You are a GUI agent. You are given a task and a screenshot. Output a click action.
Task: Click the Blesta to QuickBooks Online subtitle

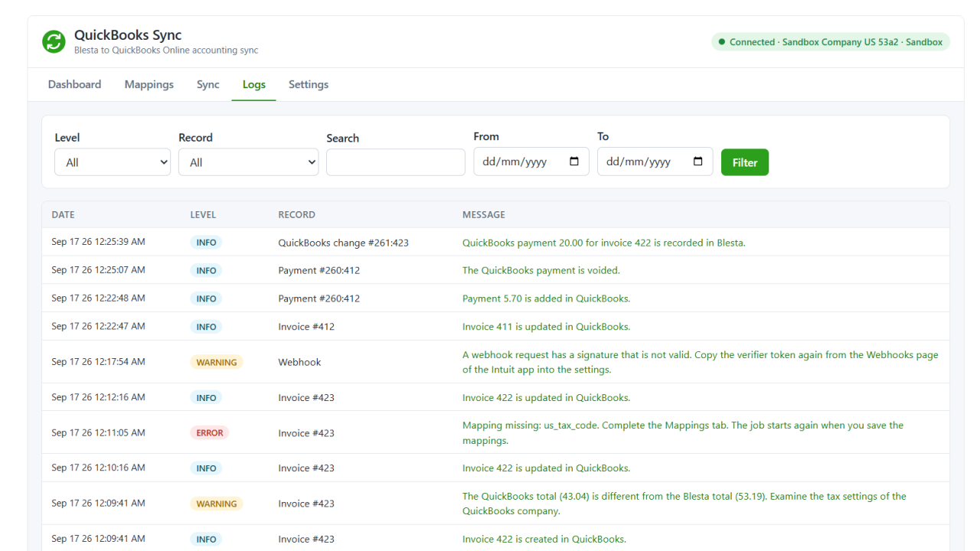coord(166,51)
